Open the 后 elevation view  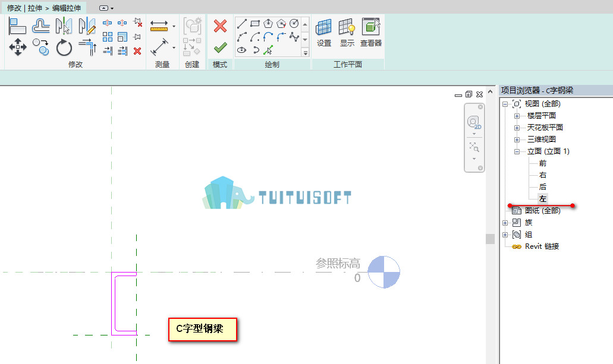(x=543, y=186)
